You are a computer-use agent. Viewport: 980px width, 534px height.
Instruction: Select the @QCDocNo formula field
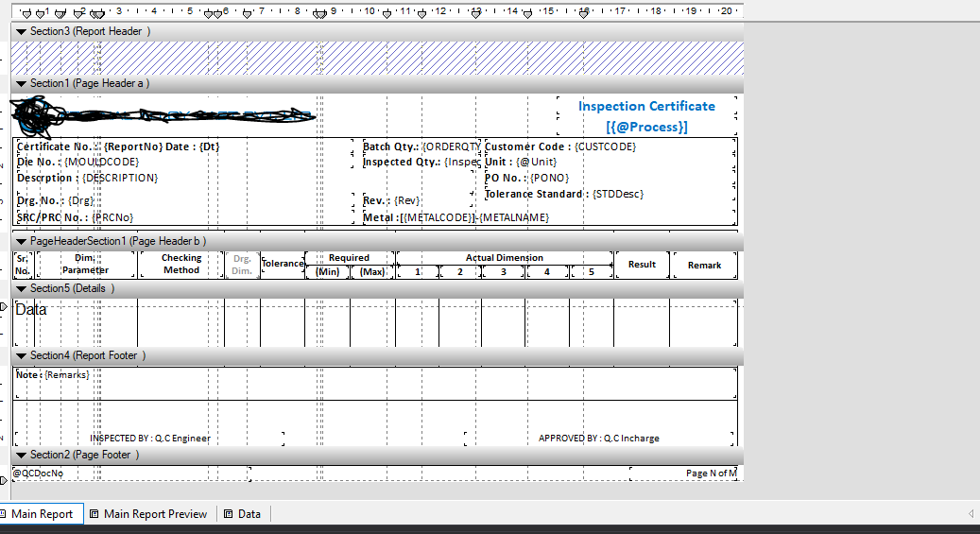tap(131, 474)
